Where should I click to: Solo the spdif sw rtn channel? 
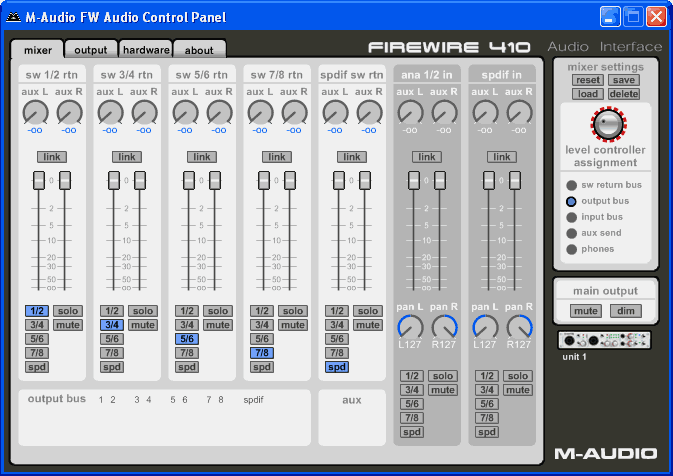coord(368,311)
